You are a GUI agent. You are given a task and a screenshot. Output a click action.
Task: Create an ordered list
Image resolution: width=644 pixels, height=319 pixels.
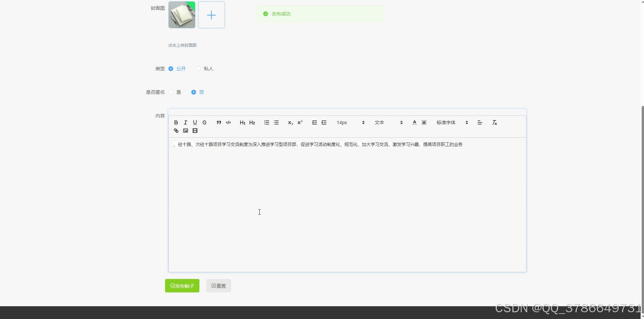tap(267, 122)
